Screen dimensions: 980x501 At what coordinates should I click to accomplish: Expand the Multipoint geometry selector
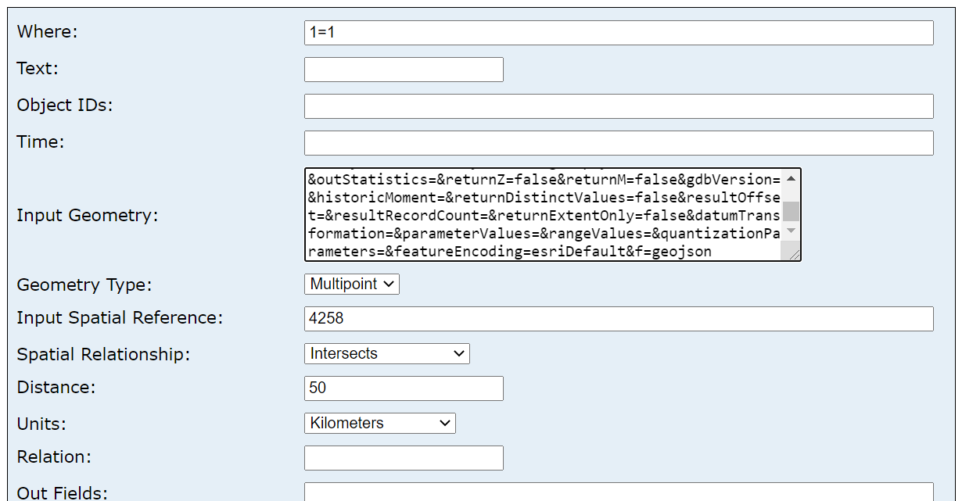click(x=351, y=284)
